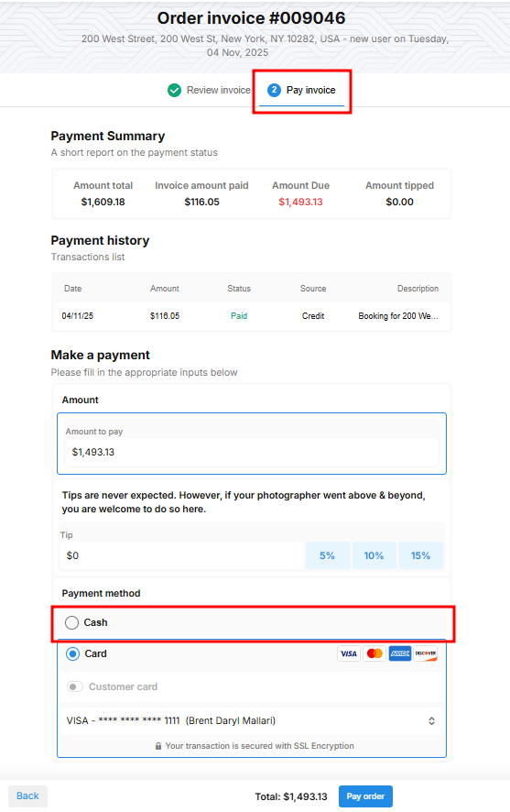510x812 pixels.
Task: Select the Card payment radio button
Action: pyautogui.click(x=73, y=654)
